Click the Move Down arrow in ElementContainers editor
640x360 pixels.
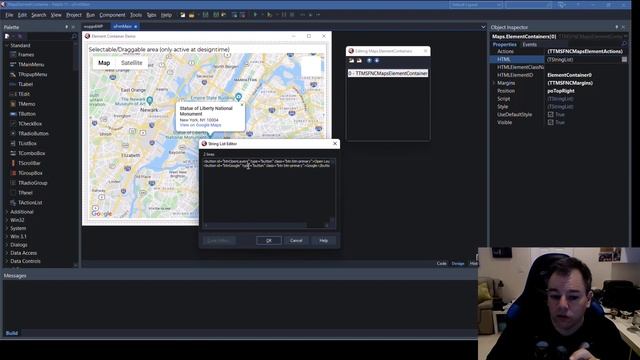(377, 60)
